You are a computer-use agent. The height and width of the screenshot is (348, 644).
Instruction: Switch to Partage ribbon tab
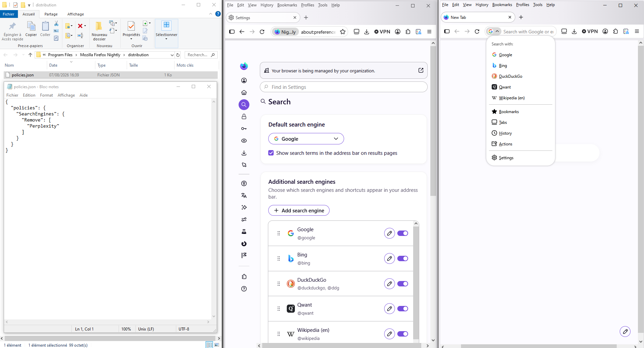pos(51,14)
